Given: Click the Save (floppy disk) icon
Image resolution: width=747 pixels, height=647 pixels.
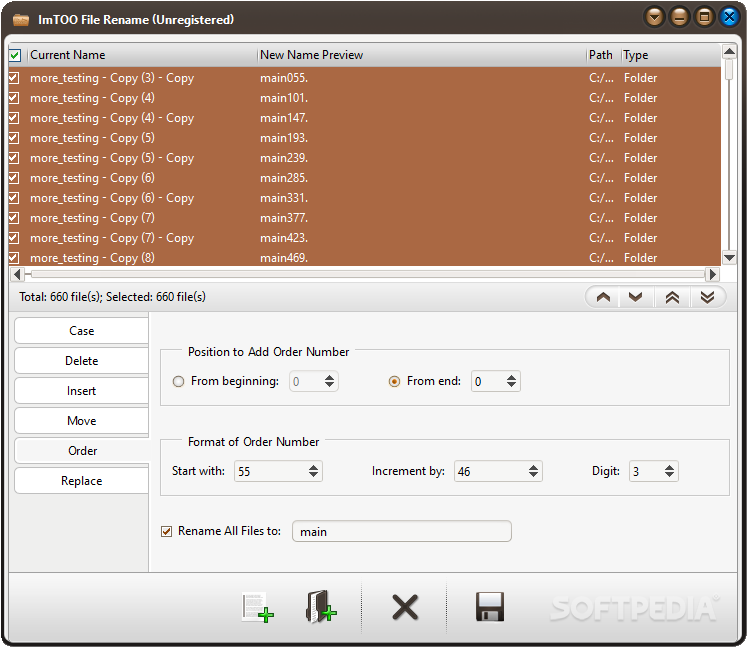Looking at the screenshot, I should [490, 607].
